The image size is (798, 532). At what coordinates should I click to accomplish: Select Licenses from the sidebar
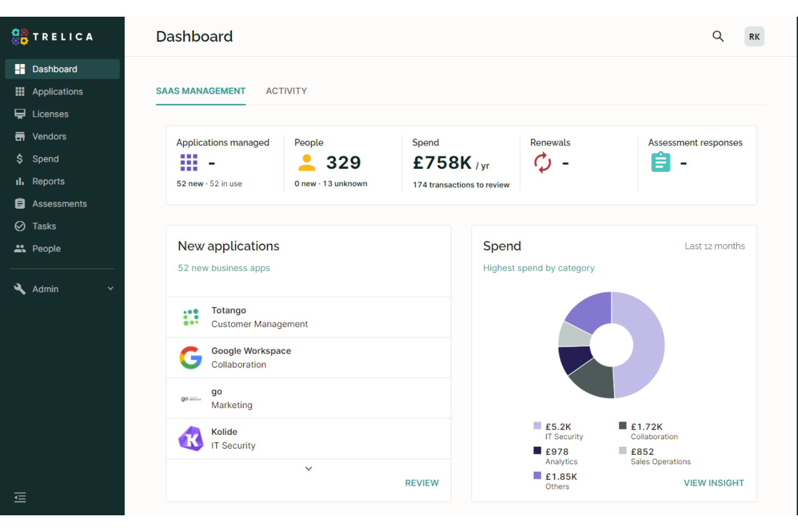(x=51, y=114)
